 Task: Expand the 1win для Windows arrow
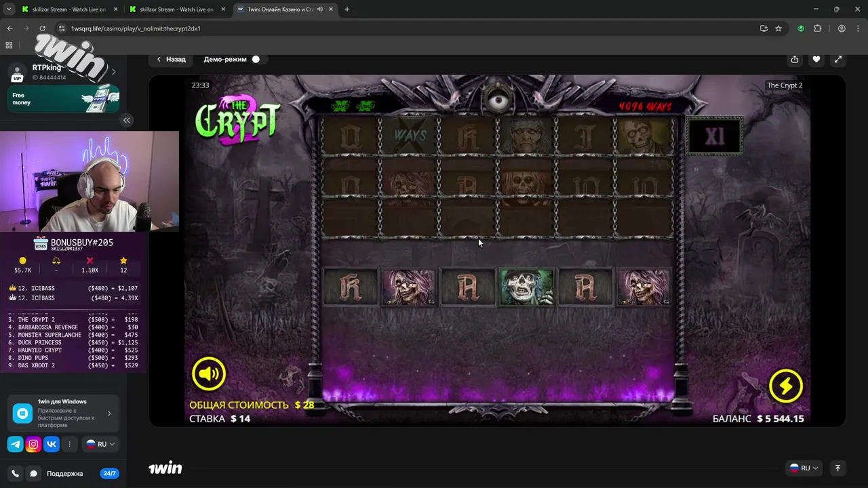click(x=109, y=413)
